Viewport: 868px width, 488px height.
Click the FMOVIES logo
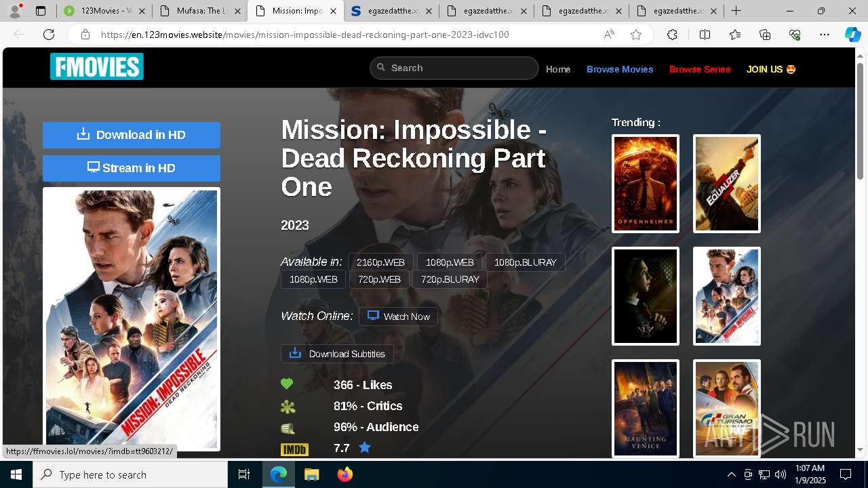(97, 66)
